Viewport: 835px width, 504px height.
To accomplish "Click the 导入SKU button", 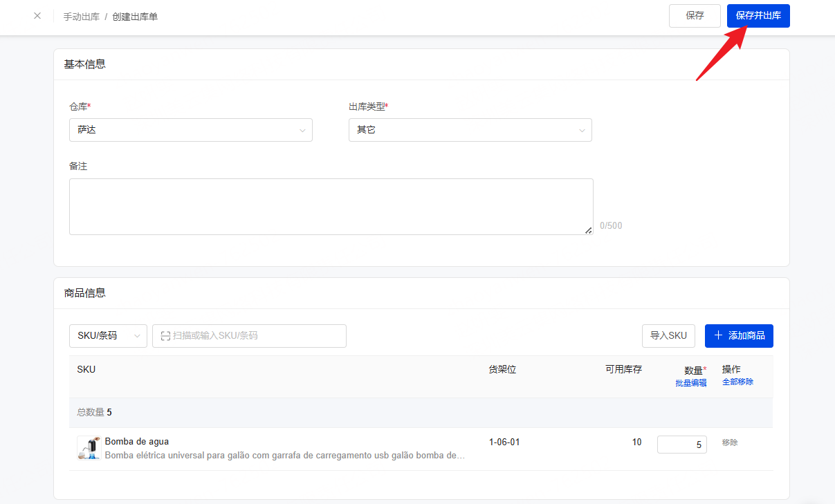I will (668, 336).
